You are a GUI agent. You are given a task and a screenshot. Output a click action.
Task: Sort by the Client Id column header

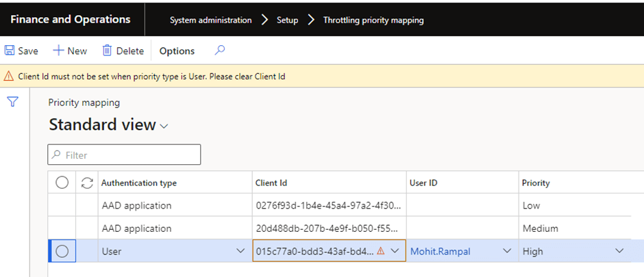pos(271,183)
